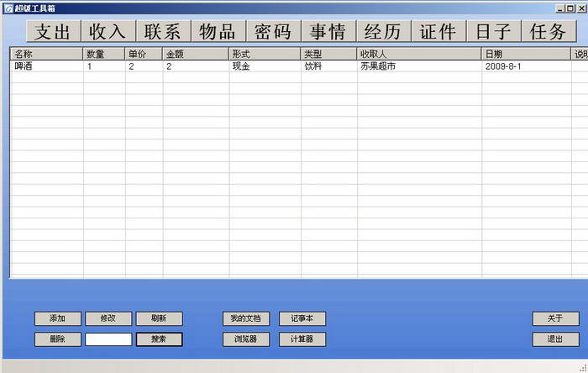
Task: Sort by 形式 column header
Action: [265, 54]
